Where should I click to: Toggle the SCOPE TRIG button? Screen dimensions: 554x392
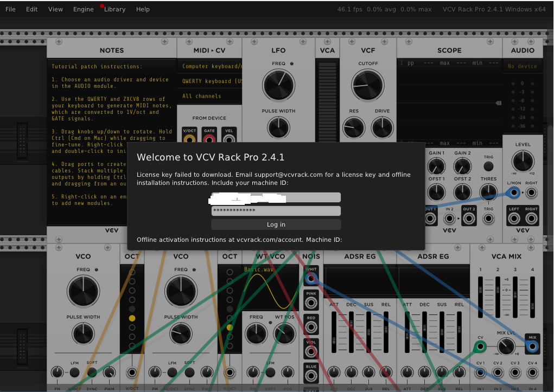[x=489, y=166]
